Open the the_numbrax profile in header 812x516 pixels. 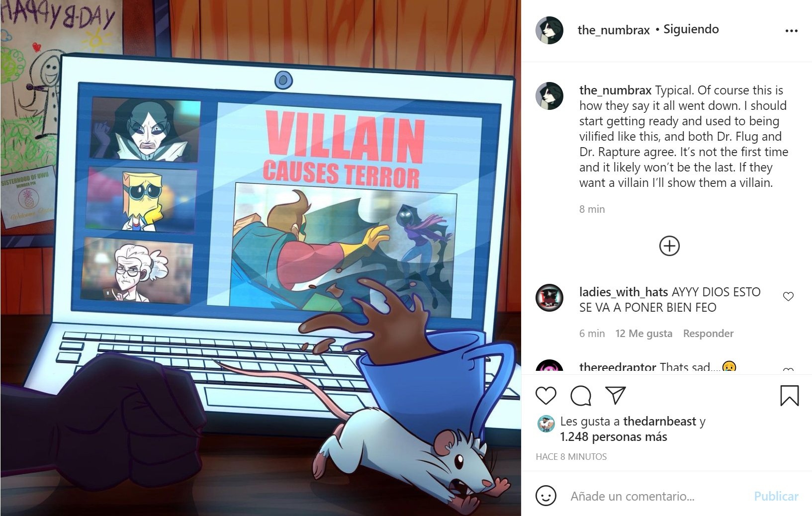[x=613, y=30]
